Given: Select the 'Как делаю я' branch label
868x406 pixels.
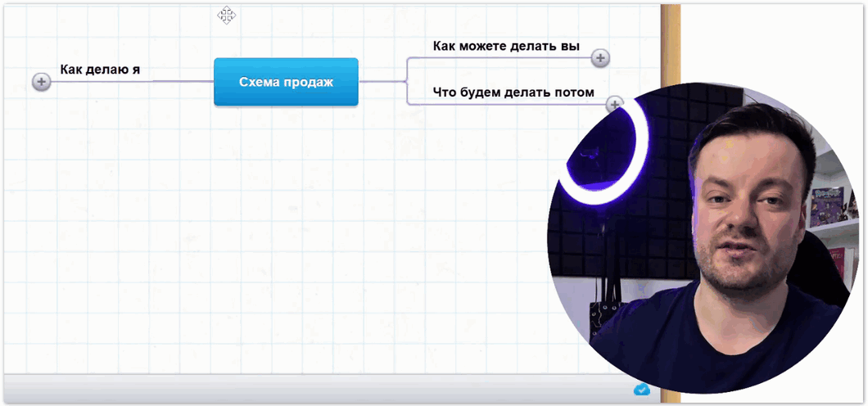Looking at the screenshot, I should click(100, 70).
